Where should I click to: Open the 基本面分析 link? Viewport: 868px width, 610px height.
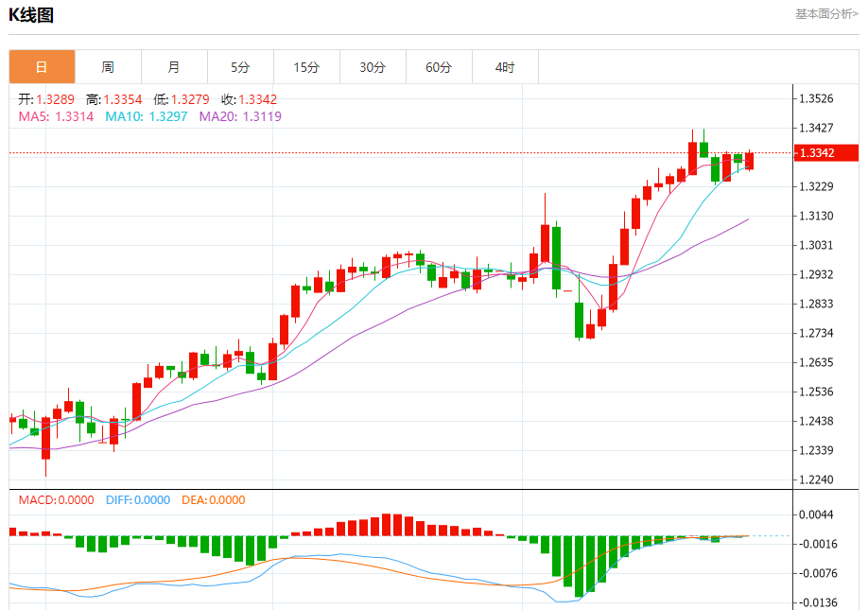825,14
